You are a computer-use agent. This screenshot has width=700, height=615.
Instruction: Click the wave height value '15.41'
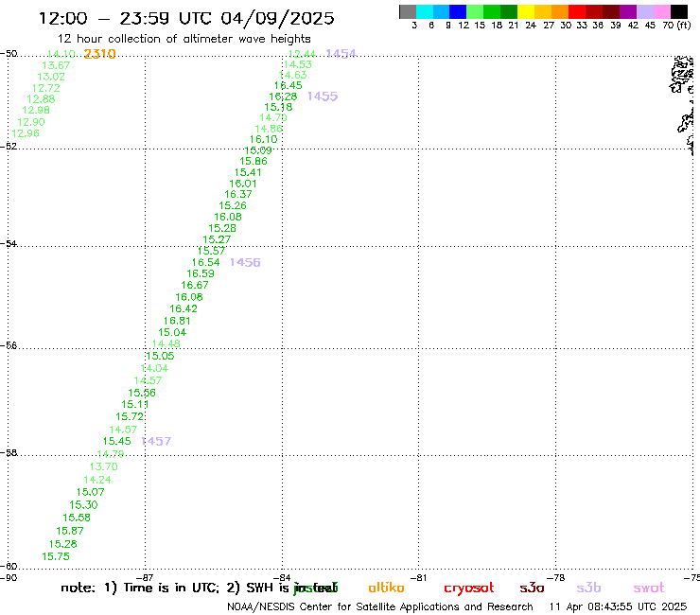[248, 172]
